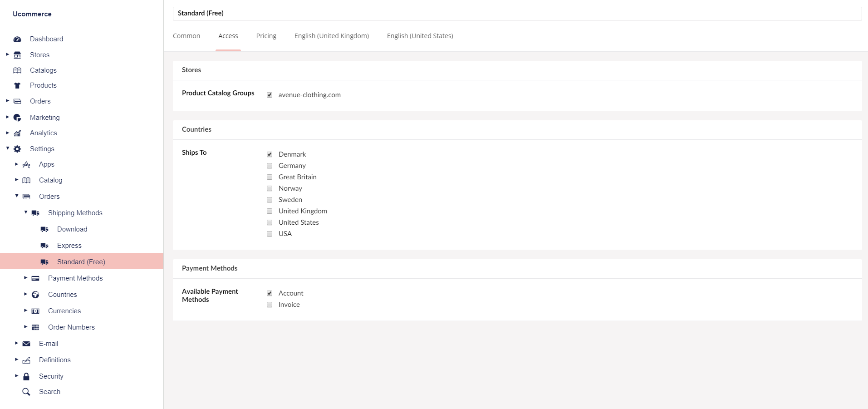
Task: Open the Security settings label
Action: (51, 376)
